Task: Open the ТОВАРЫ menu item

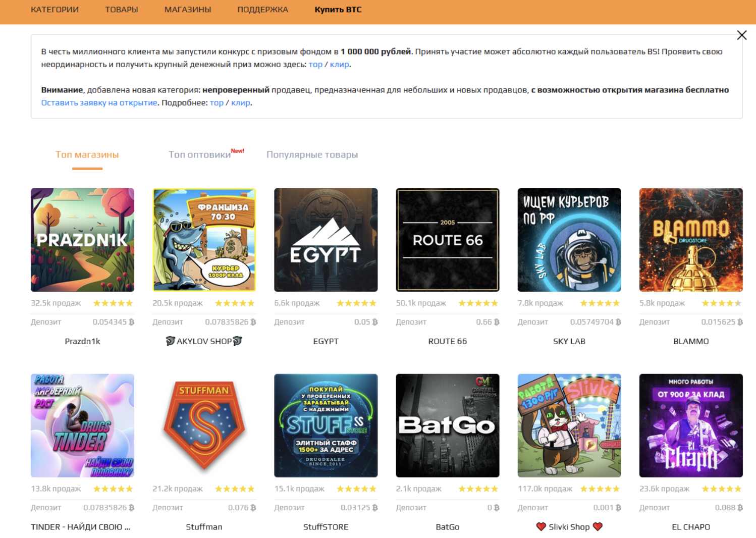Action: point(121,10)
